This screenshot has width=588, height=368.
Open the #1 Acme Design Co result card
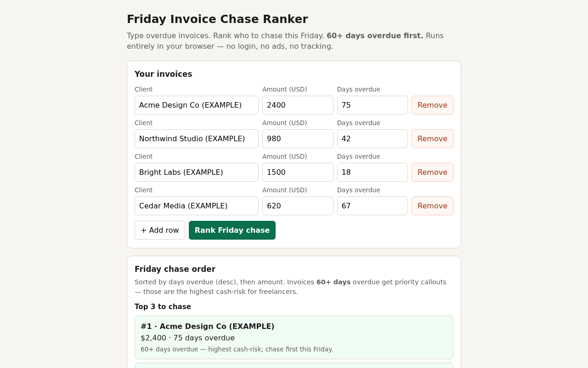pyautogui.click(x=294, y=337)
